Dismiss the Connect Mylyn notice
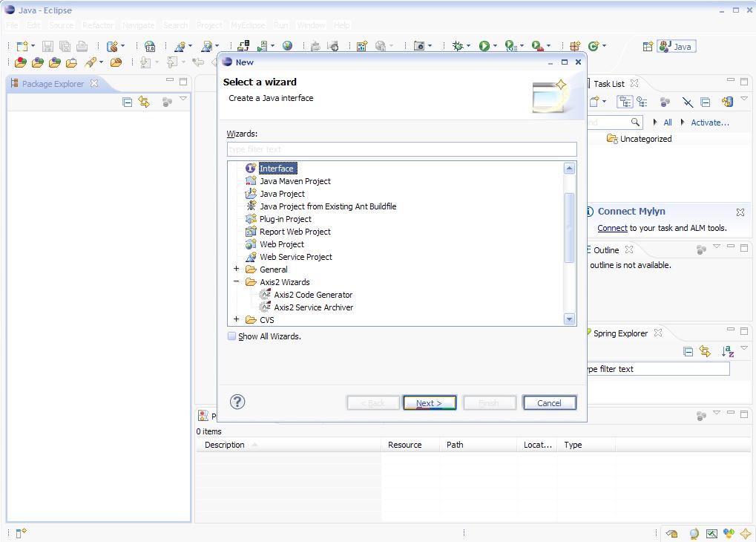Image resolution: width=756 pixels, height=542 pixels. click(740, 212)
